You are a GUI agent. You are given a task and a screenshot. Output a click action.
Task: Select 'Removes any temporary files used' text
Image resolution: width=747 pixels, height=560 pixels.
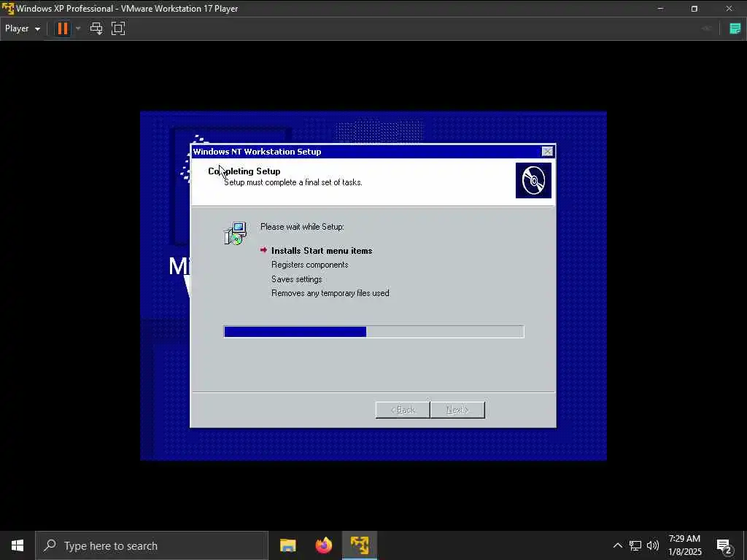point(330,293)
